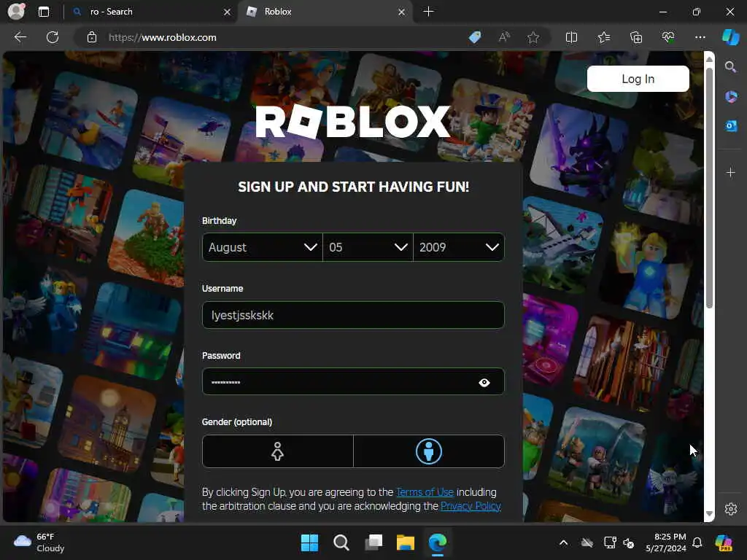The image size is (747, 560).
Task: Show hidden system tray icons
Action: coord(564,542)
